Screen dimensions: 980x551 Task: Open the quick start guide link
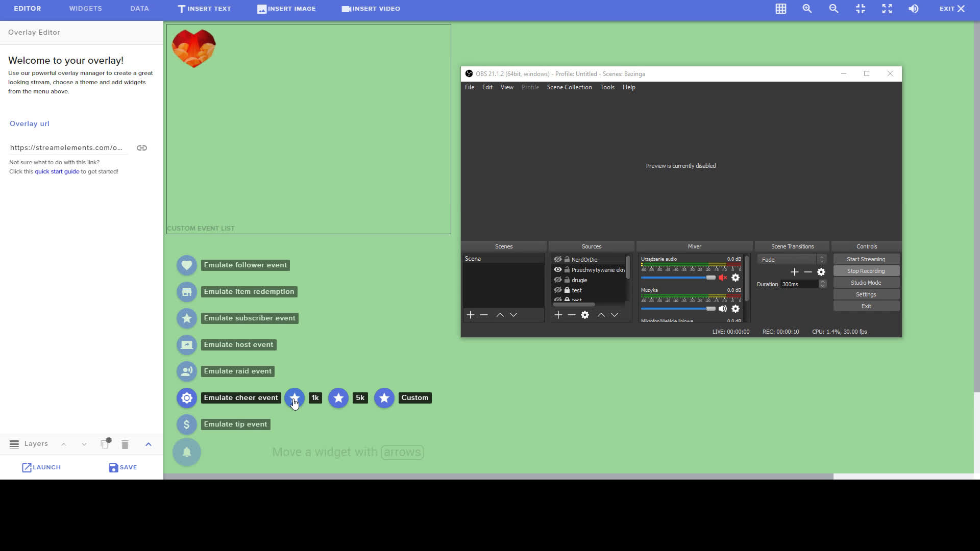point(57,171)
